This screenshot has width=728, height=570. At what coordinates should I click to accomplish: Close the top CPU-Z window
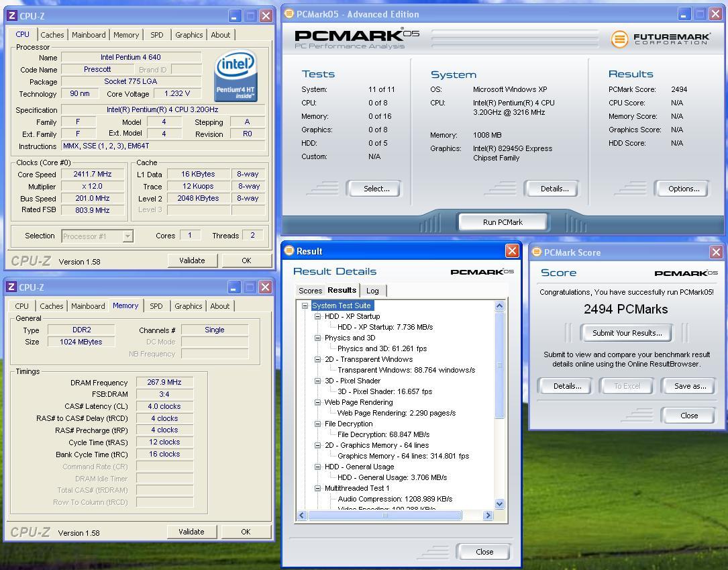pyautogui.click(x=266, y=16)
